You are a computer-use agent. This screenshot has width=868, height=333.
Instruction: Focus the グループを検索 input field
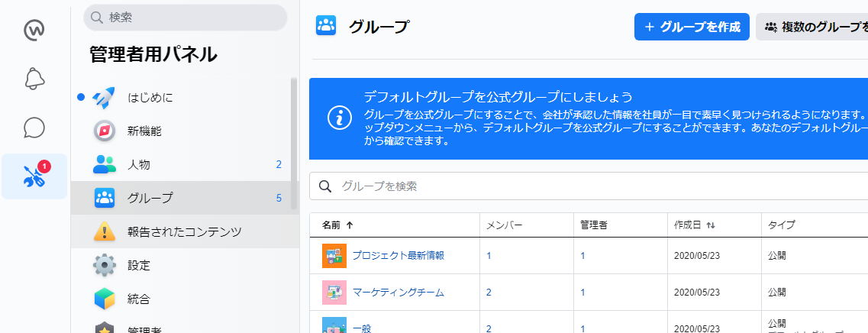[589, 186]
